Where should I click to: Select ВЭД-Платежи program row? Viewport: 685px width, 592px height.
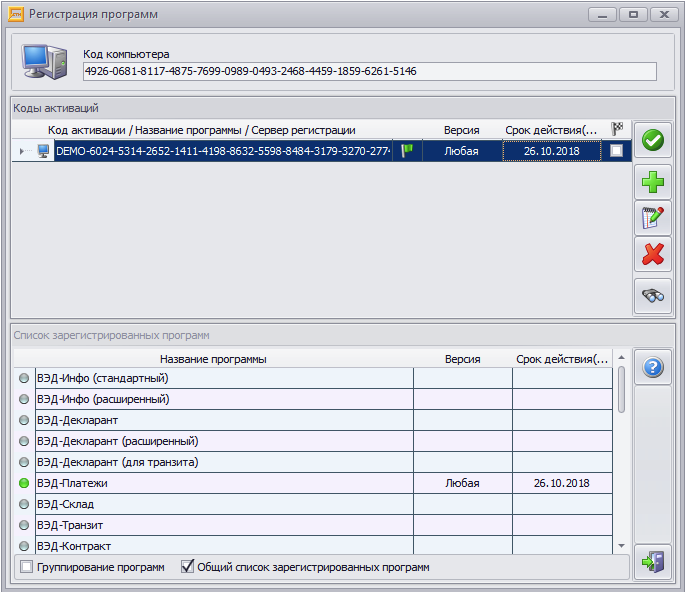coord(222,483)
